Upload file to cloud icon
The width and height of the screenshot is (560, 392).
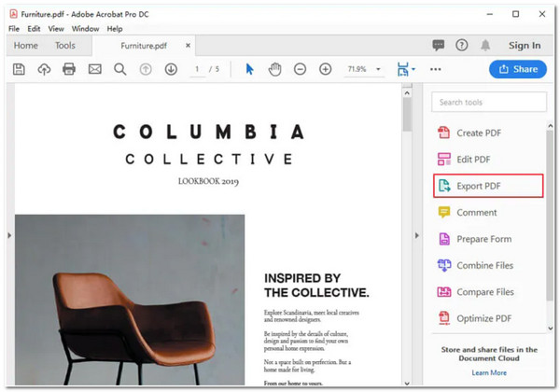coord(44,69)
